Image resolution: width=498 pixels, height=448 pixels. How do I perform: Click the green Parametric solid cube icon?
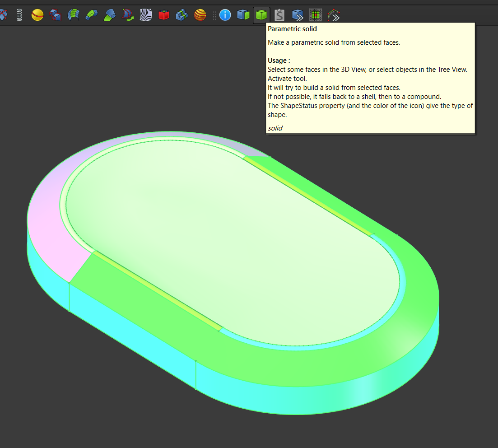(261, 15)
